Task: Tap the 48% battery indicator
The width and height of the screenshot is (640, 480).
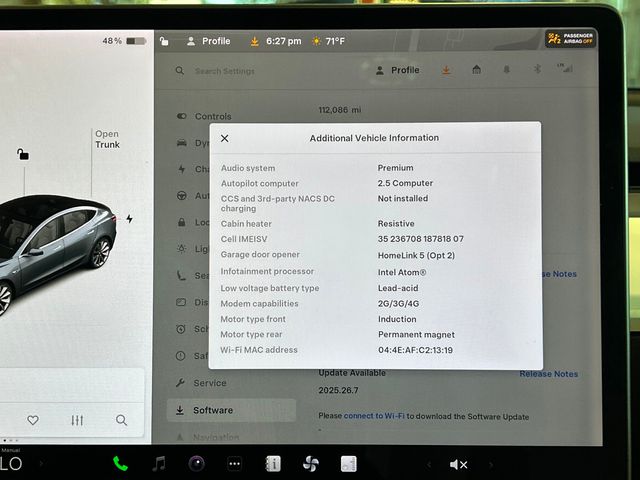Action: coord(124,41)
